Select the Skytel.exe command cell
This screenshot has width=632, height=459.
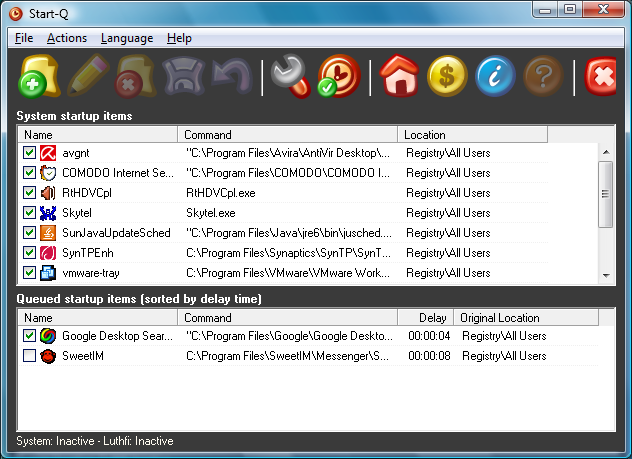(x=211, y=213)
